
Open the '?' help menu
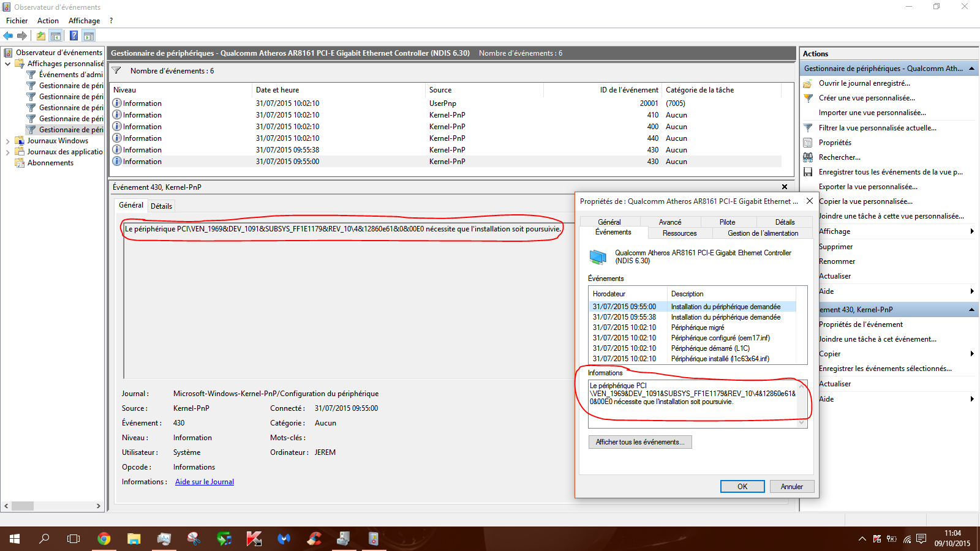[x=111, y=21]
